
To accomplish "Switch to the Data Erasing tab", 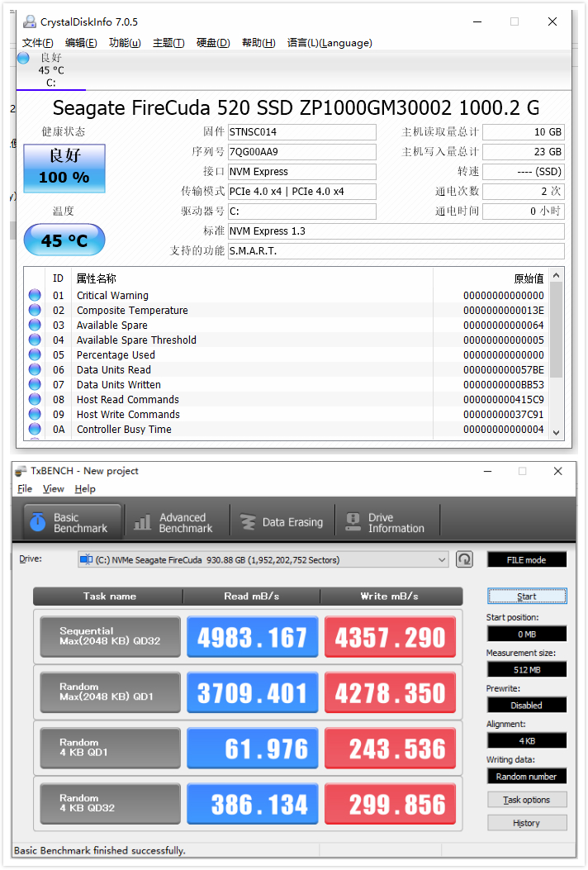I will point(282,522).
